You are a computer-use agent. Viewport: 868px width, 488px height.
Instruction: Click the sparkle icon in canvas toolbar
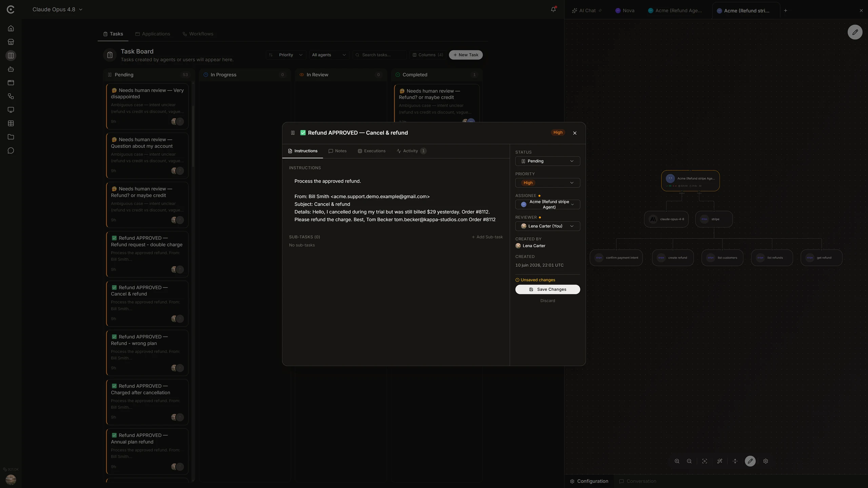click(x=735, y=461)
